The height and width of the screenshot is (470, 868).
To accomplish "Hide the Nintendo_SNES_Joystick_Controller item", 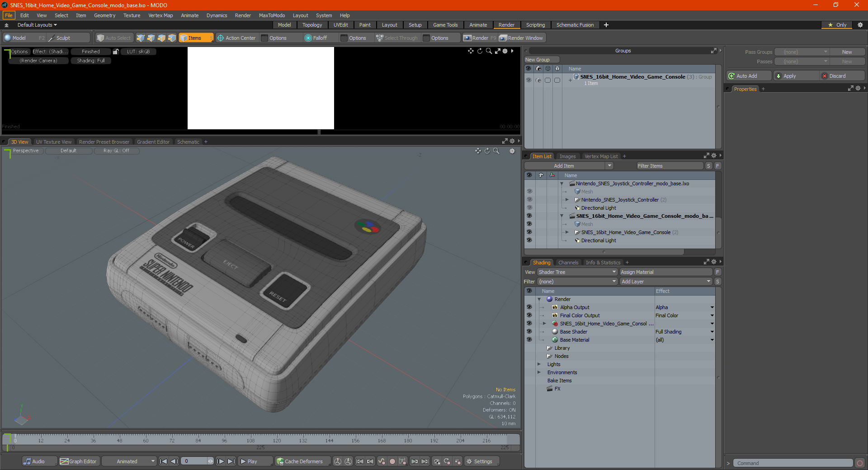I will [529, 199].
